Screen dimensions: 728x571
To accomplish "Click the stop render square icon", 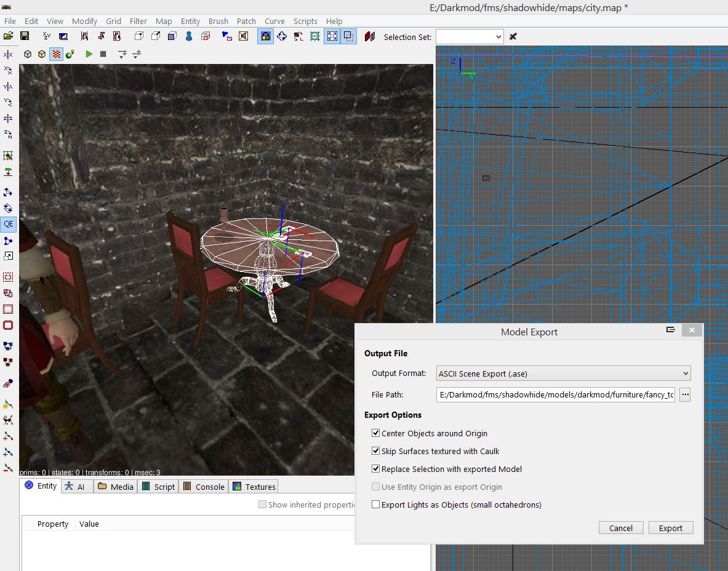I will pyautogui.click(x=103, y=54).
